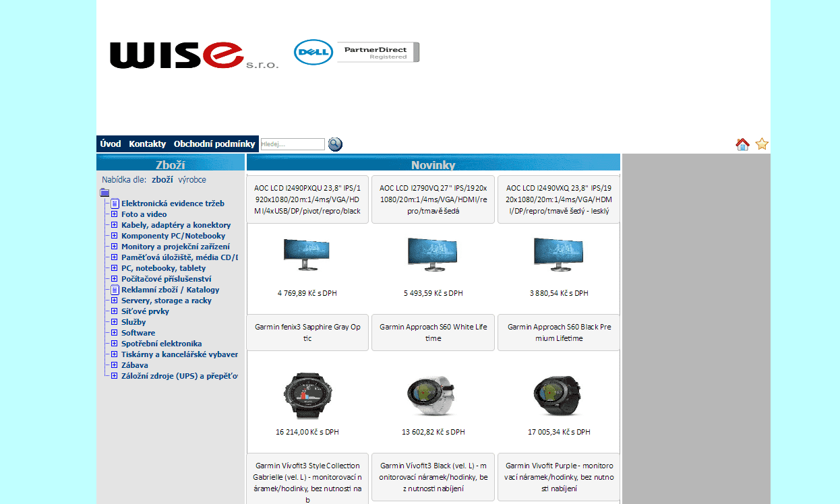Open AOC LCD I2790VQ 27" product title
Image resolution: width=840 pixels, height=504 pixels.
click(x=433, y=199)
